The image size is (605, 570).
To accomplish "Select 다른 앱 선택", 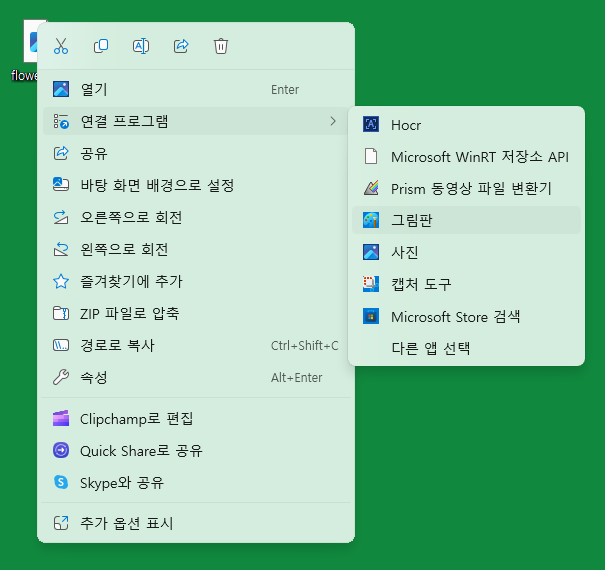I will pyautogui.click(x=466, y=348).
